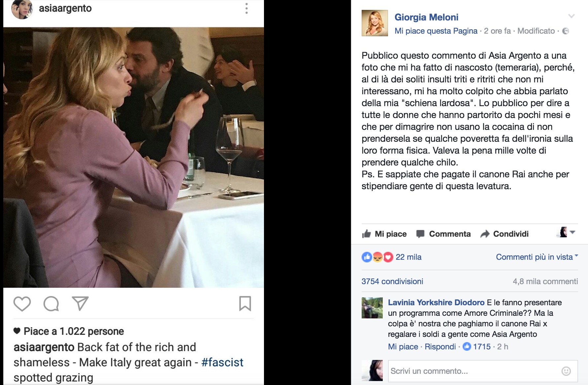This screenshot has width=588, height=385.
Task: Like the page via Mi piace questa Pagina
Action: (436, 31)
